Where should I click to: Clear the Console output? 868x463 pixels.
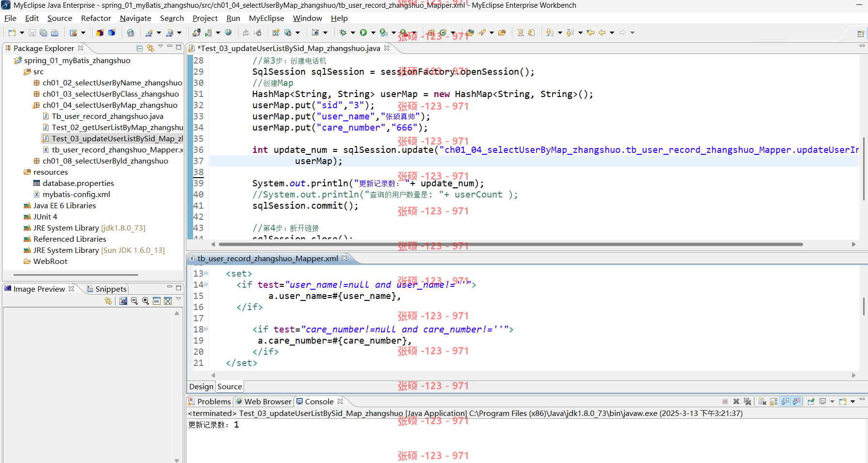pyautogui.click(x=762, y=402)
